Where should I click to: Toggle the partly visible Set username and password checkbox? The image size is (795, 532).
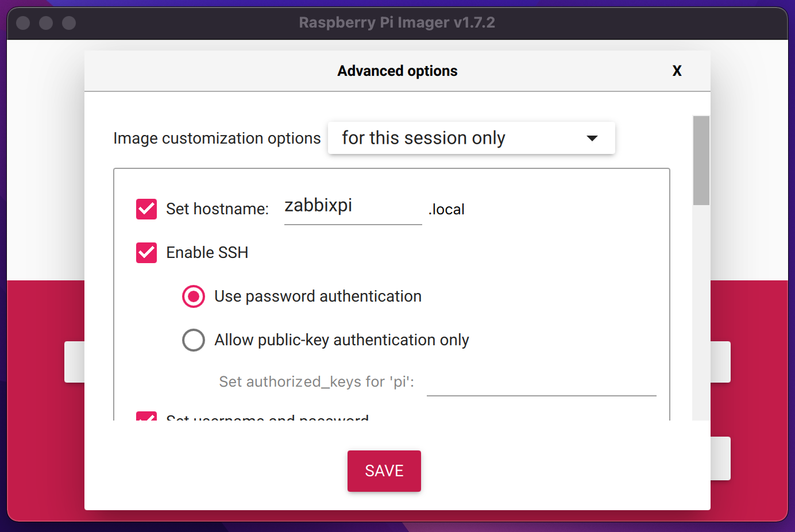[x=146, y=416]
